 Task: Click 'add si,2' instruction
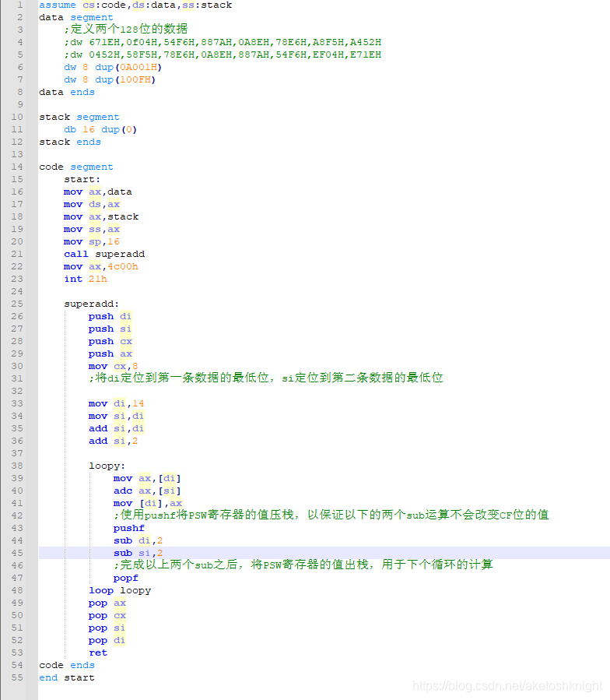pyautogui.click(x=113, y=441)
